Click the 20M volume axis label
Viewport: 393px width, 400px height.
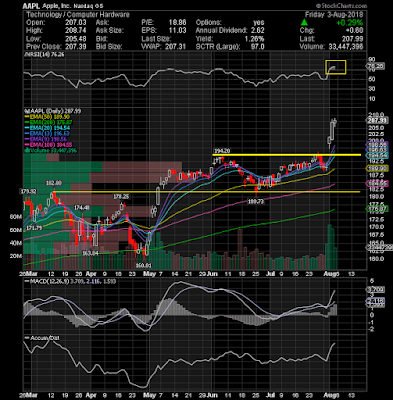pos(16,256)
